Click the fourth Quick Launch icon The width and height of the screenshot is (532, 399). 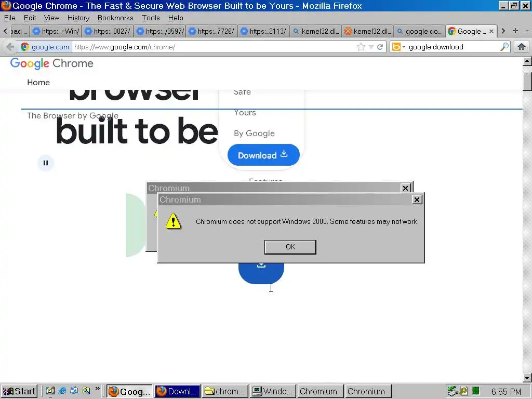[86, 391]
